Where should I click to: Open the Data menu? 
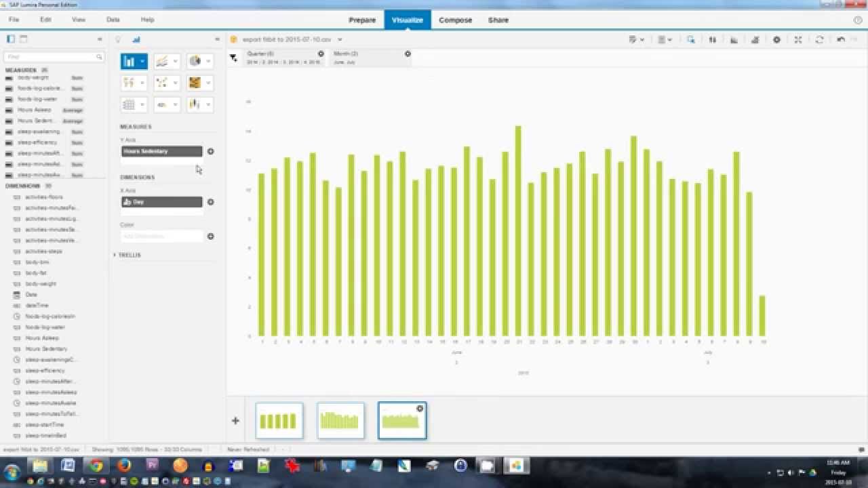(113, 20)
